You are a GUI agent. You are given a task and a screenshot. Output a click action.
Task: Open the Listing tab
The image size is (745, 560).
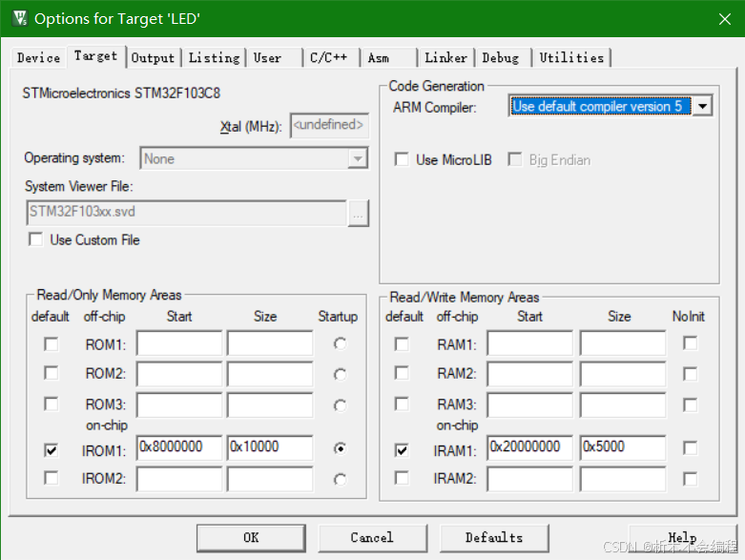pos(215,58)
